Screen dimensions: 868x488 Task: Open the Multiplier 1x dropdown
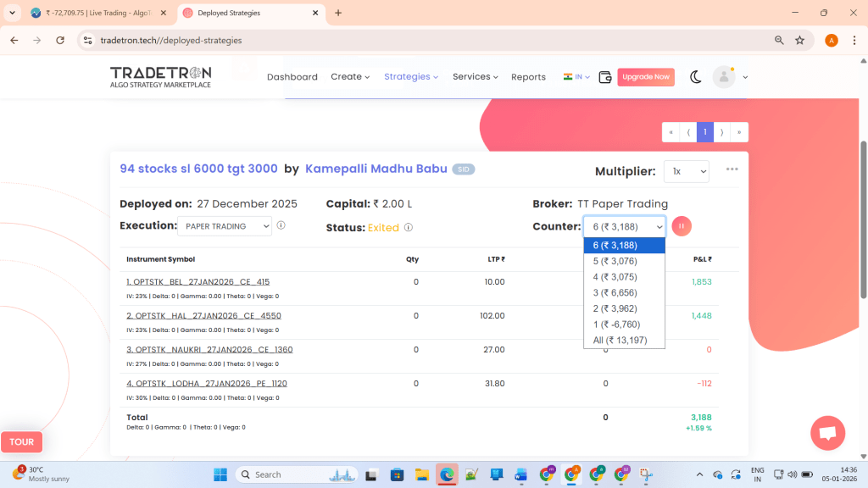pyautogui.click(x=686, y=171)
